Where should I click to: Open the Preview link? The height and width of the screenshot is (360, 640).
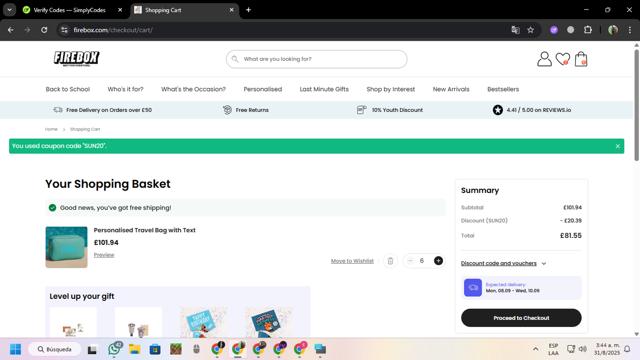click(x=104, y=255)
